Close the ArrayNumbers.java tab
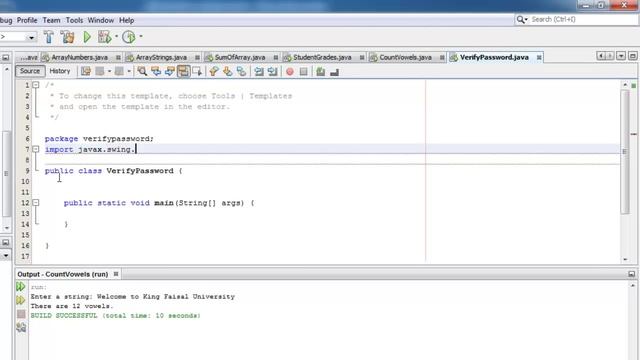The width and height of the screenshot is (640, 360). pyautogui.click(x=118, y=58)
